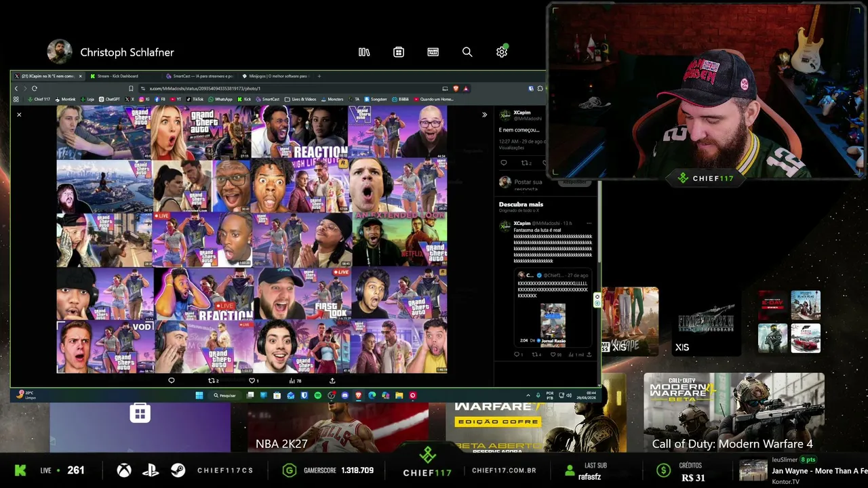This screenshot has height=488, width=868.
Task: Switch to the Minijogos browser tab
Action: pyautogui.click(x=277, y=76)
